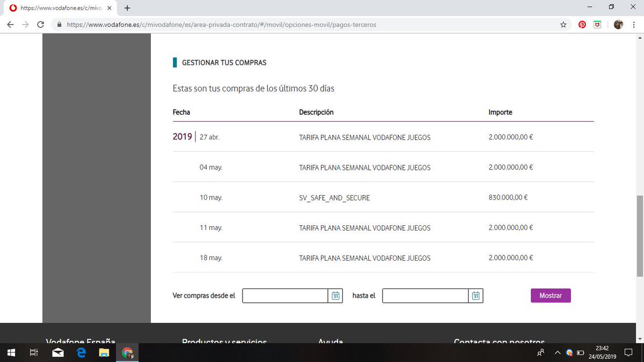
Task: Launch the Mail app from taskbar
Action: click(x=58, y=353)
